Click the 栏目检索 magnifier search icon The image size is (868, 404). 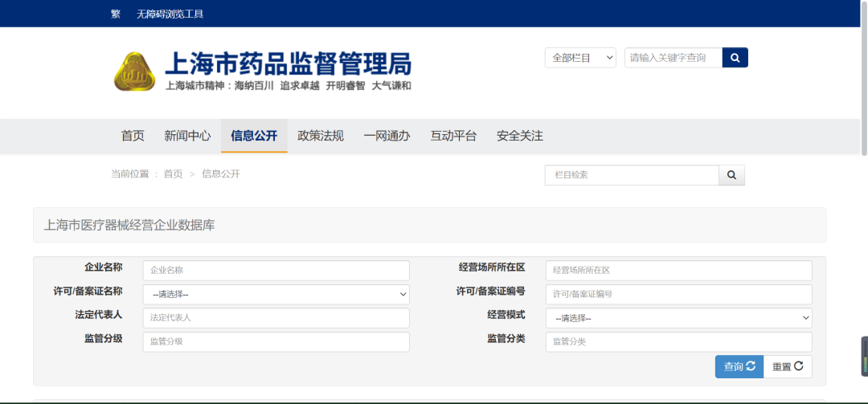(x=731, y=175)
